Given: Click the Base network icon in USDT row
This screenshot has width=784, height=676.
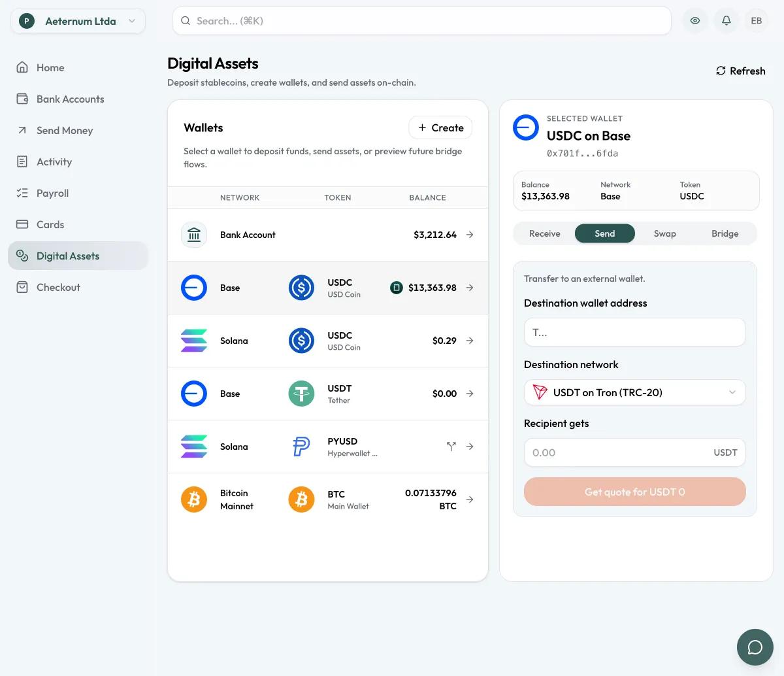Looking at the screenshot, I should tap(194, 394).
